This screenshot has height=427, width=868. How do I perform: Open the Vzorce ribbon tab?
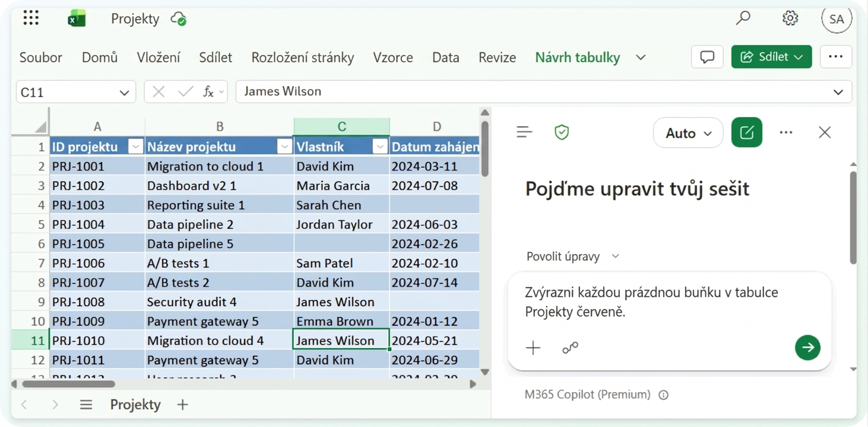pyautogui.click(x=393, y=58)
